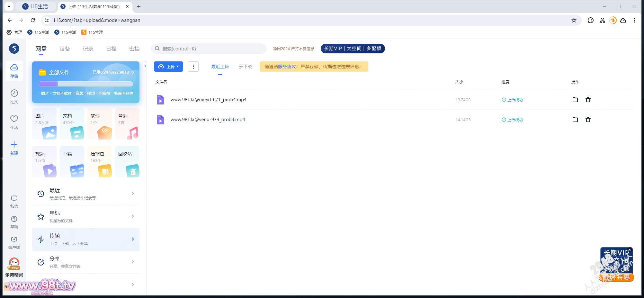This screenshot has height=298, width=644.
Task: Delete the meyd-671 file with trash icon
Action: tap(588, 100)
